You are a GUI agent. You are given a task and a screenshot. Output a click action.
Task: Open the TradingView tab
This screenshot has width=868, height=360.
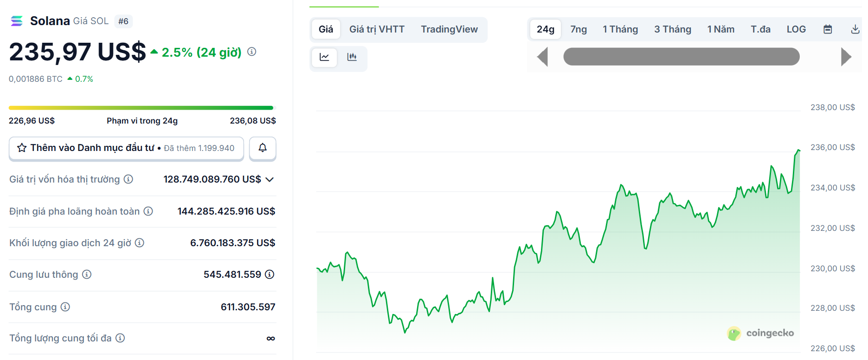(x=449, y=29)
